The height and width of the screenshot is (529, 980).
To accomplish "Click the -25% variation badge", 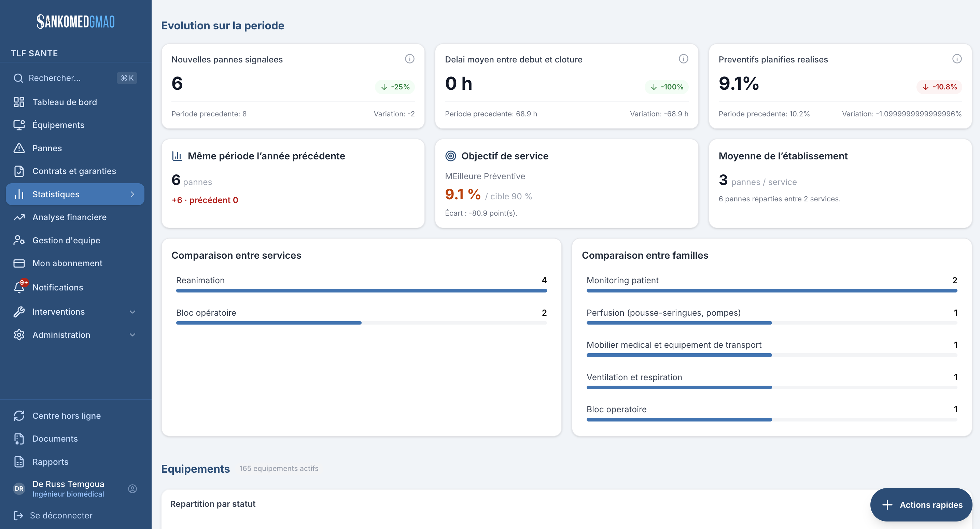I will pyautogui.click(x=395, y=87).
